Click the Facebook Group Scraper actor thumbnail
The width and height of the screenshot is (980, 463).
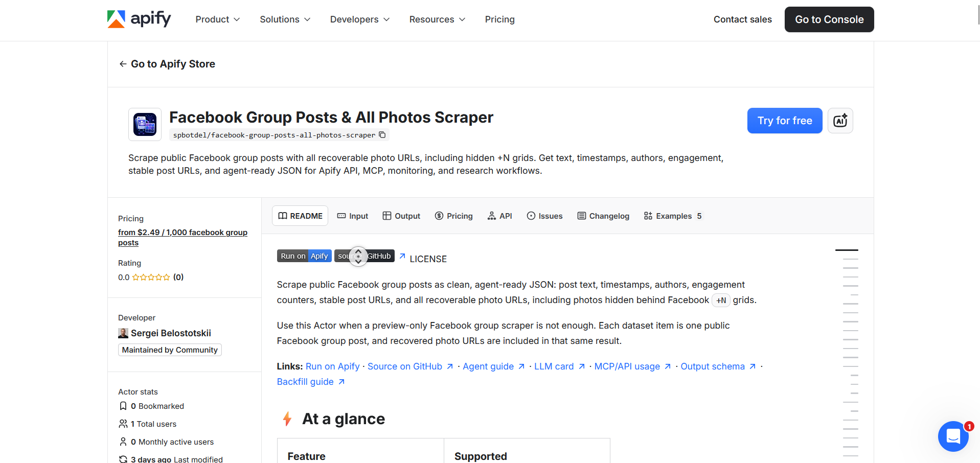pos(145,124)
